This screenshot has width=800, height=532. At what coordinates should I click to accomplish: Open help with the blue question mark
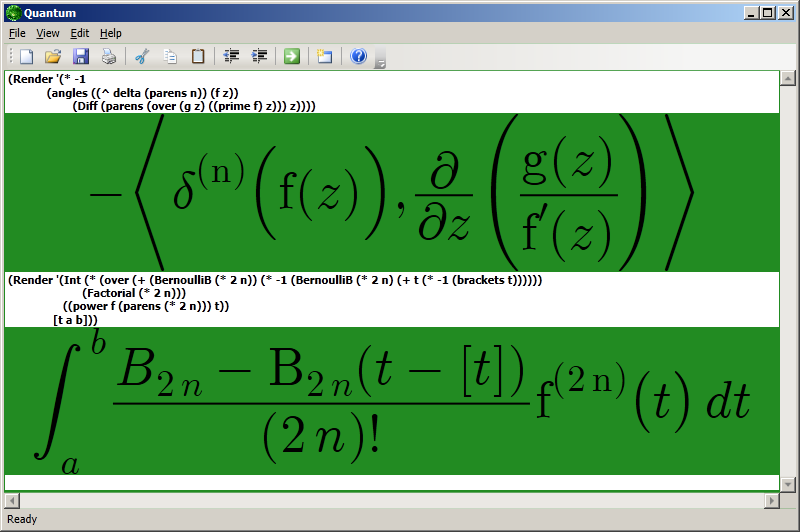[358, 56]
